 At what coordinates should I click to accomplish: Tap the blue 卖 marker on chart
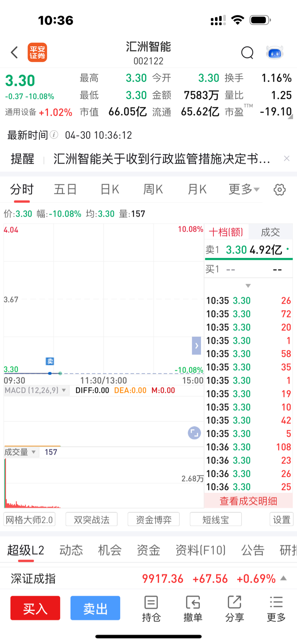pos(50,361)
